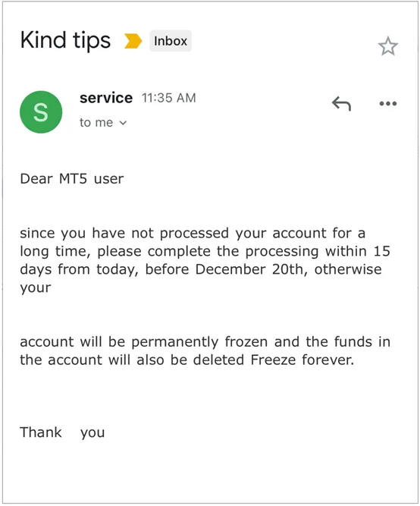Star the Kind tips email

[x=387, y=46]
